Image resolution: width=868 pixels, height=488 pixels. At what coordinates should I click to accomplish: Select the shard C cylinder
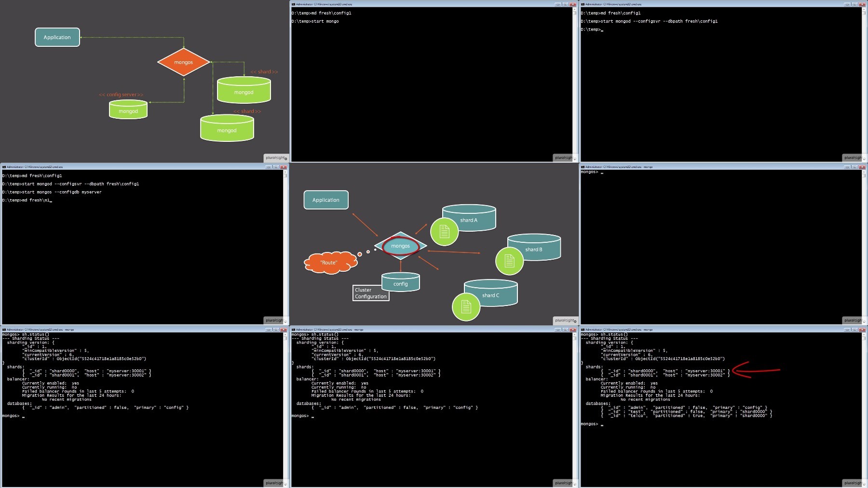[491, 293]
